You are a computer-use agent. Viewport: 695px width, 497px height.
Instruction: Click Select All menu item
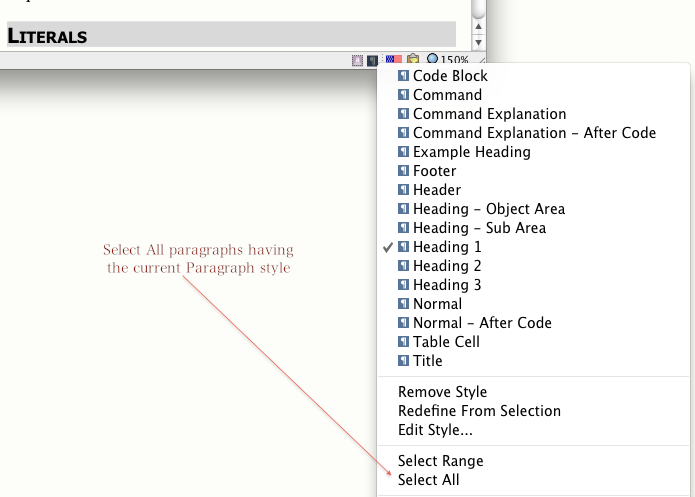click(428, 480)
